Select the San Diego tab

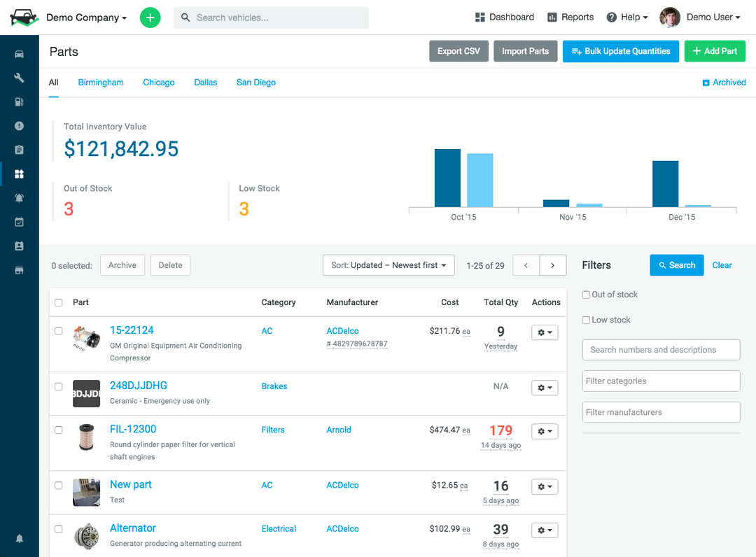[256, 83]
